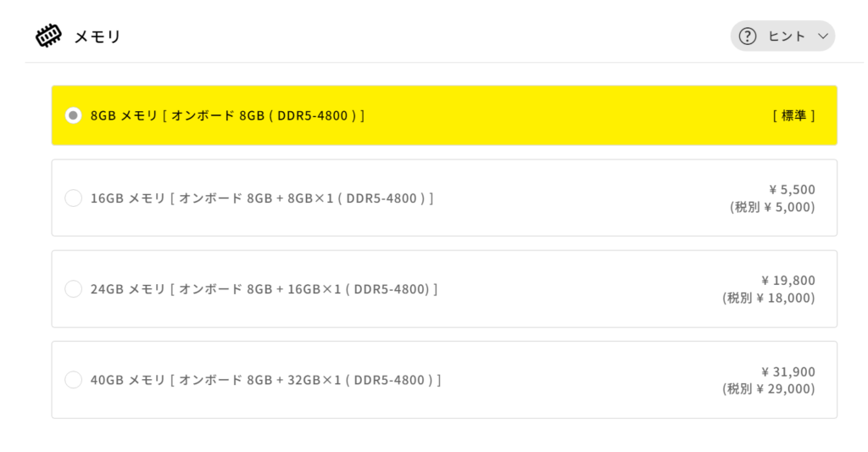The height and width of the screenshot is (452, 868).
Task: Choose 24GB オンボード 8GB + 16GB×1 option text
Action: (x=264, y=288)
